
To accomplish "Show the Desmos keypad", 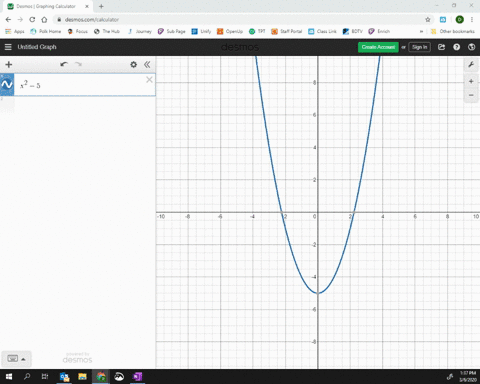I will click(13, 359).
